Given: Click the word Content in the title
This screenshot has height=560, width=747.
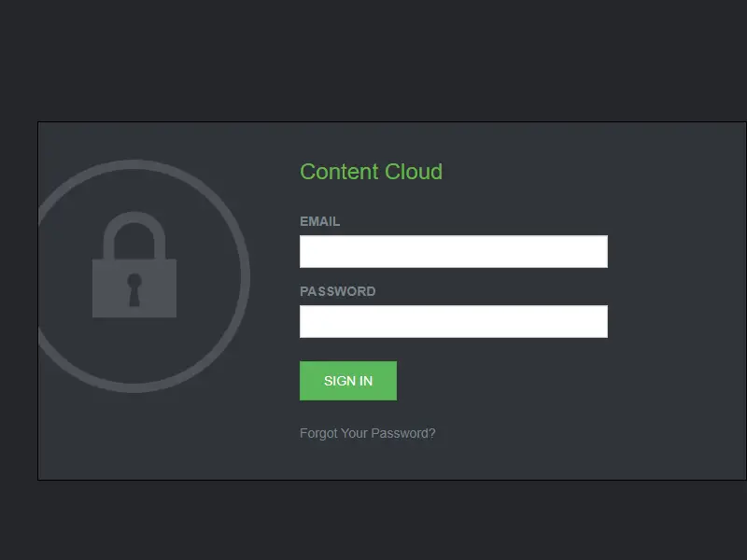Looking at the screenshot, I should click(339, 172).
